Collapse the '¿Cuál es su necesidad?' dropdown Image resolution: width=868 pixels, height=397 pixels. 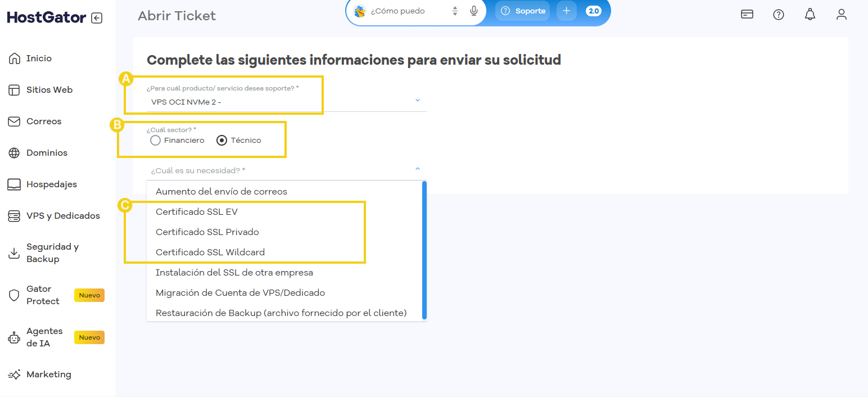(x=286, y=170)
